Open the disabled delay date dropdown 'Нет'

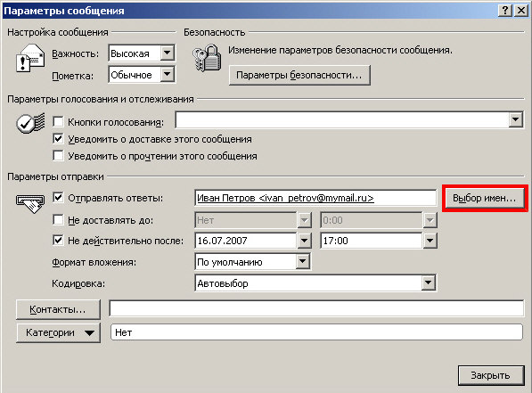[305, 220]
